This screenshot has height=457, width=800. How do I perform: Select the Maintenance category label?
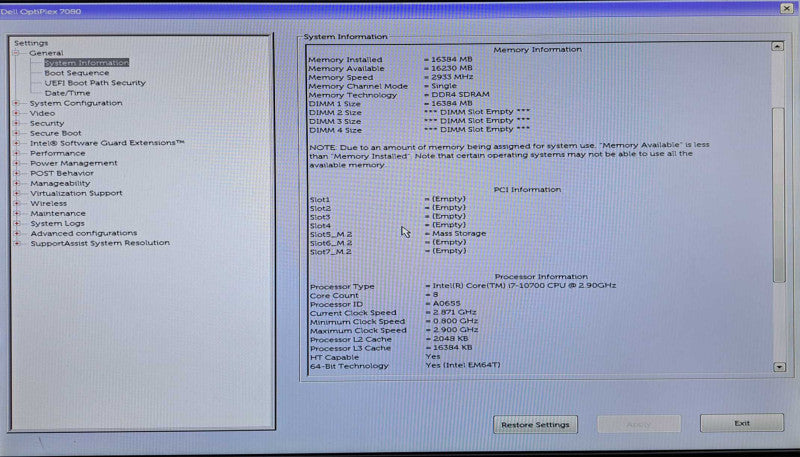tap(58, 213)
